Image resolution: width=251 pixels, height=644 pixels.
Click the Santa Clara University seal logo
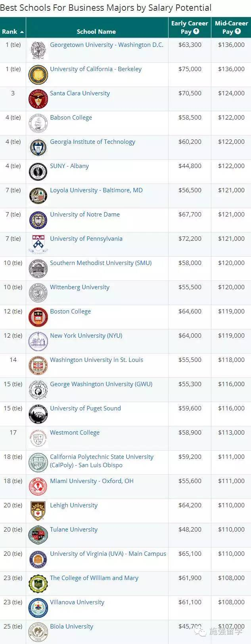(38, 99)
